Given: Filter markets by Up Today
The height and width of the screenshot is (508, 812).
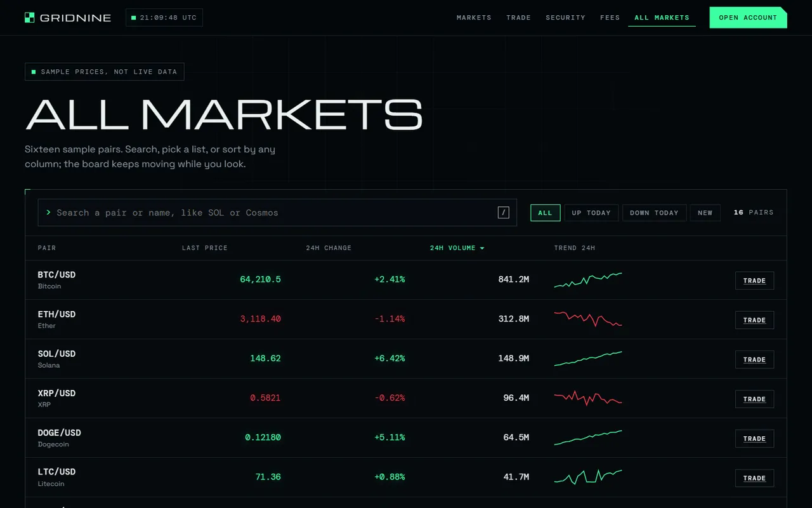Looking at the screenshot, I should pyautogui.click(x=591, y=213).
